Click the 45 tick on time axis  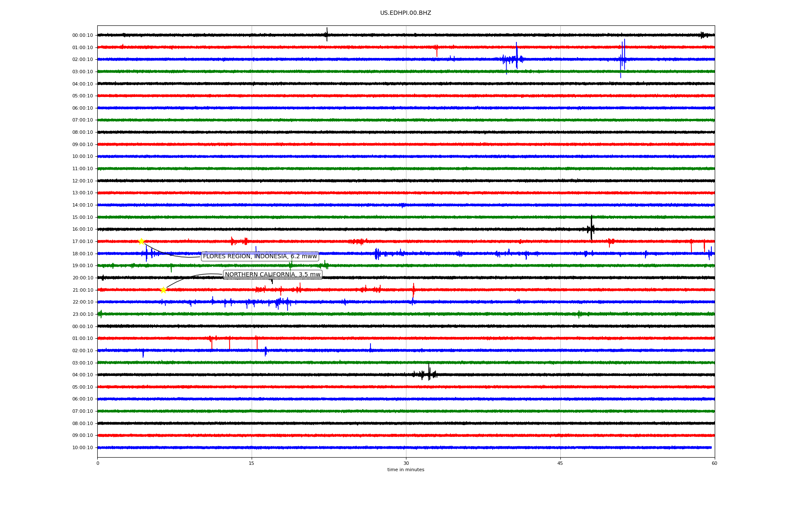(x=560, y=463)
